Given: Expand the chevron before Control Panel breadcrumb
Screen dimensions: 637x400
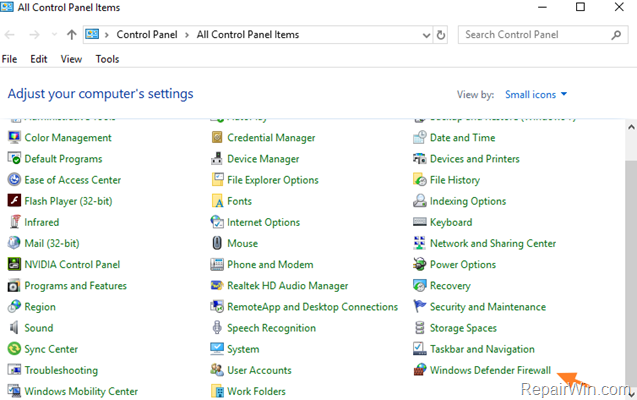Looking at the screenshot, I should (x=106, y=35).
